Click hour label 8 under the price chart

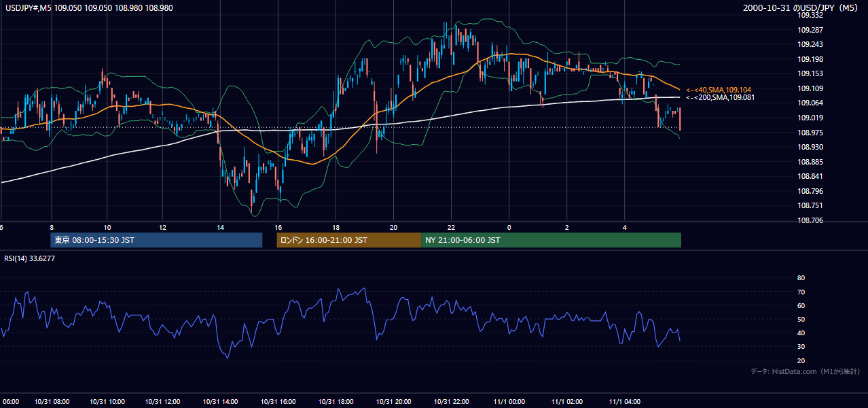point(52,227)
